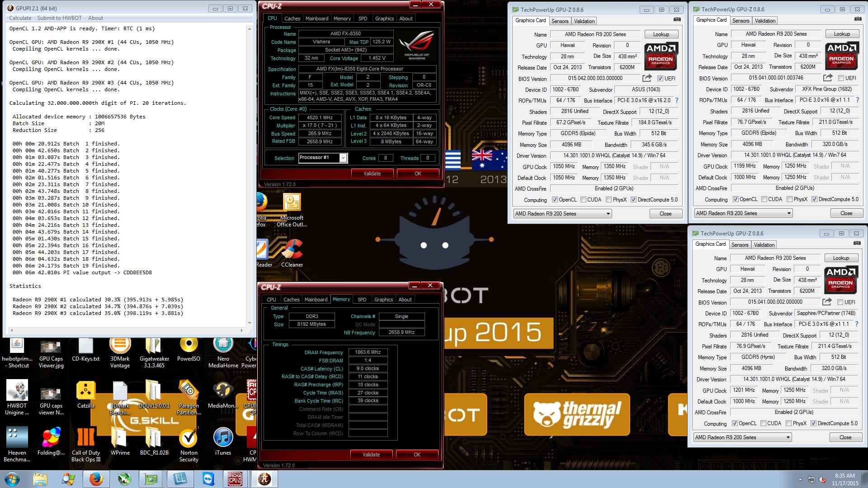Screen dimensions: 868x488
Task: Open the About menu in GPUPI
Action: pyautogui.click(x=95, y=18)
